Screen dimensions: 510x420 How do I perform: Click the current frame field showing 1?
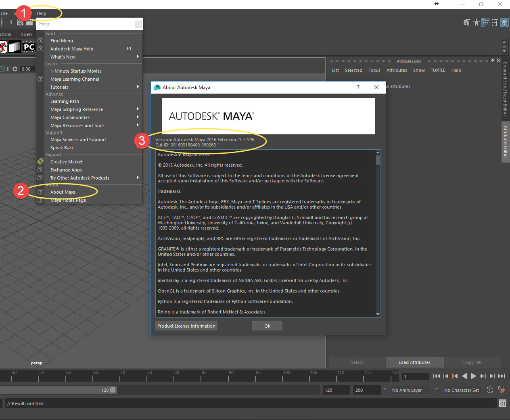[x=416, y=376]
